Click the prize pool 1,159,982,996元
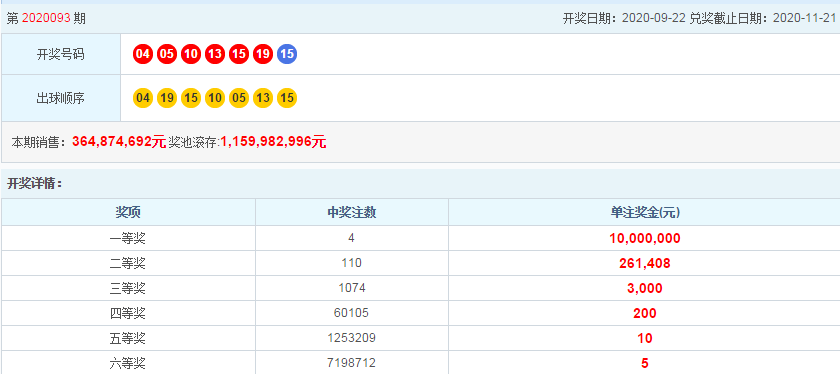 tap(273, 142)
